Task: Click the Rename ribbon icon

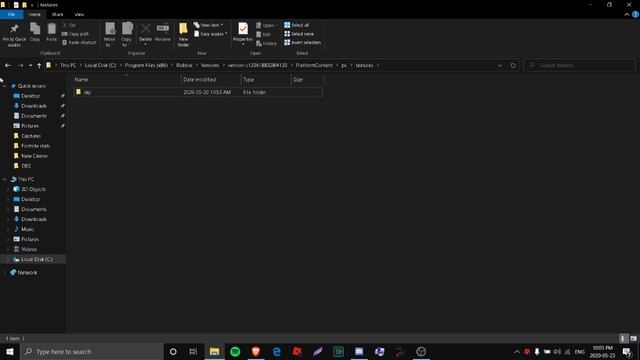Action: click(162, 28)
